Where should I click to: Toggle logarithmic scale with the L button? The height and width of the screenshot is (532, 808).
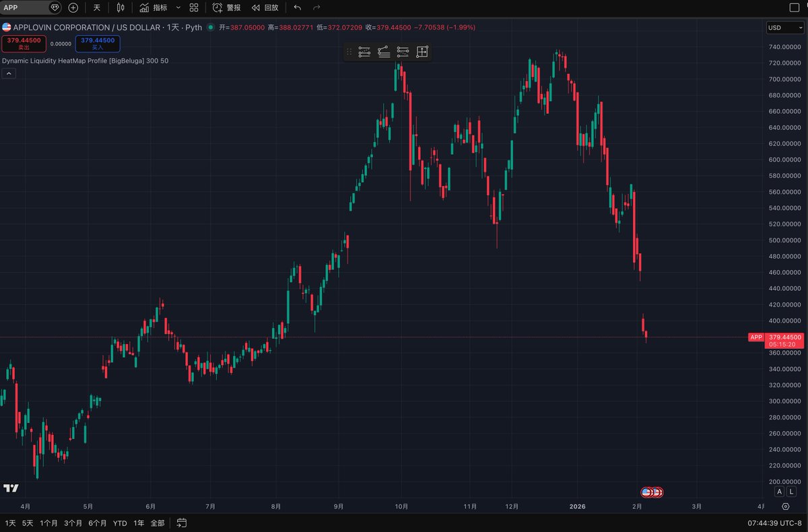click(791, 492)
